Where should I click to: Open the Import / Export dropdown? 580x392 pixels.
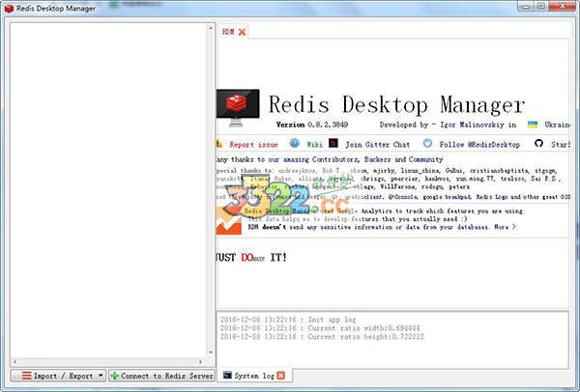tap(58, 376)
